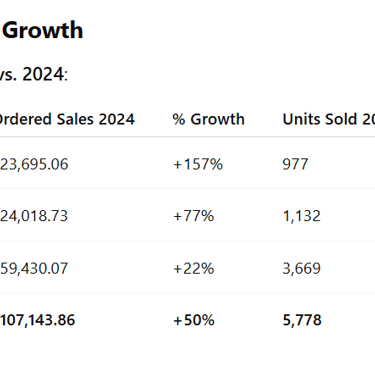Select the Ordered Sales 2024 column header

pyautogui.click(x=67, y=119)
